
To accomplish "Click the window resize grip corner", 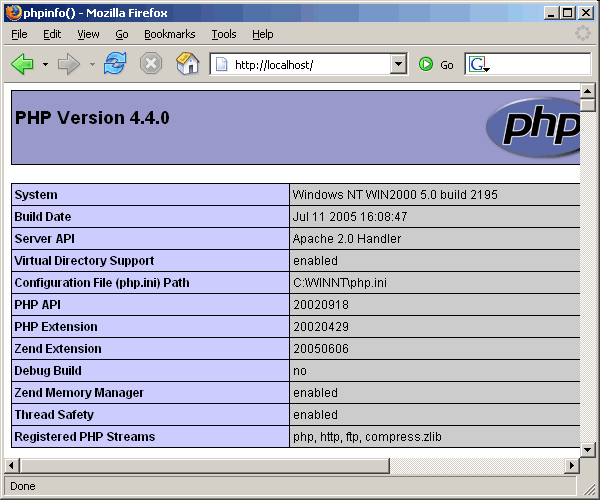I will coord(588,489).
